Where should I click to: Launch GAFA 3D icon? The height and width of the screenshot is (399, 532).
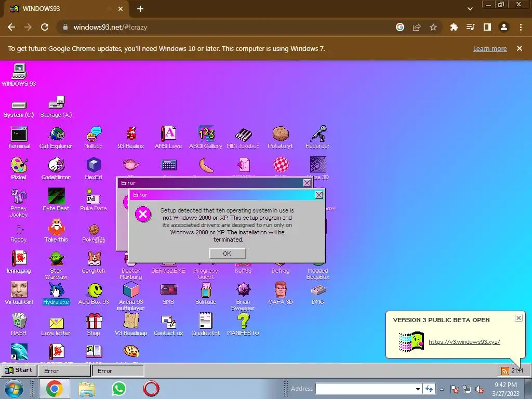point(280,294)
